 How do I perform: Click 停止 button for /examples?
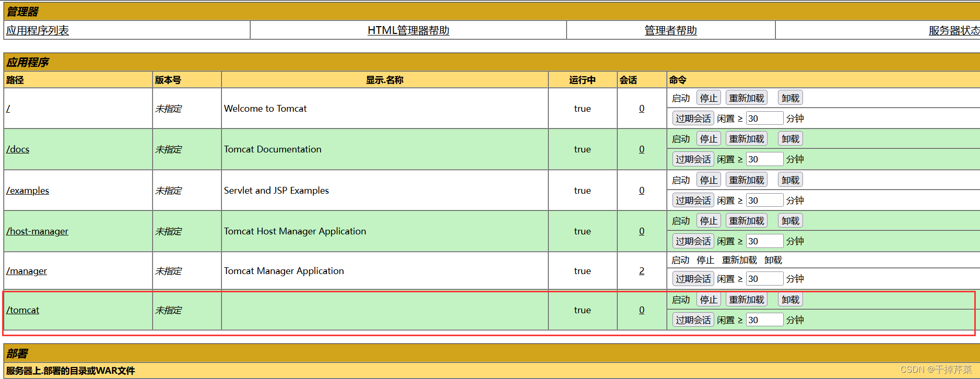point(709,180)
